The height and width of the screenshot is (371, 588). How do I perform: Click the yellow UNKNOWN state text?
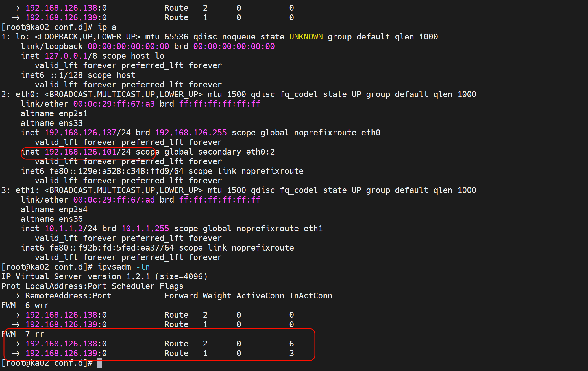point(306,37)
